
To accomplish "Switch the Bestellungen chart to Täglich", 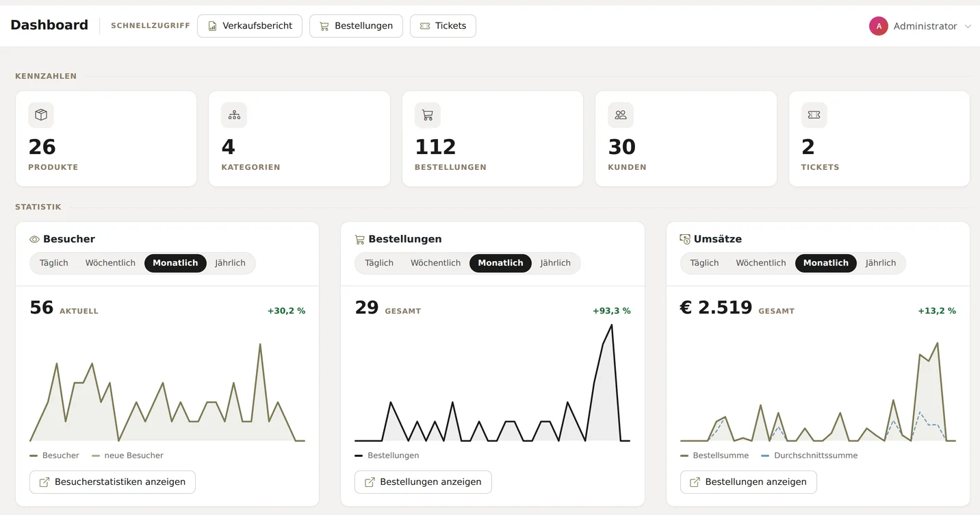I will tap(379, 263).
